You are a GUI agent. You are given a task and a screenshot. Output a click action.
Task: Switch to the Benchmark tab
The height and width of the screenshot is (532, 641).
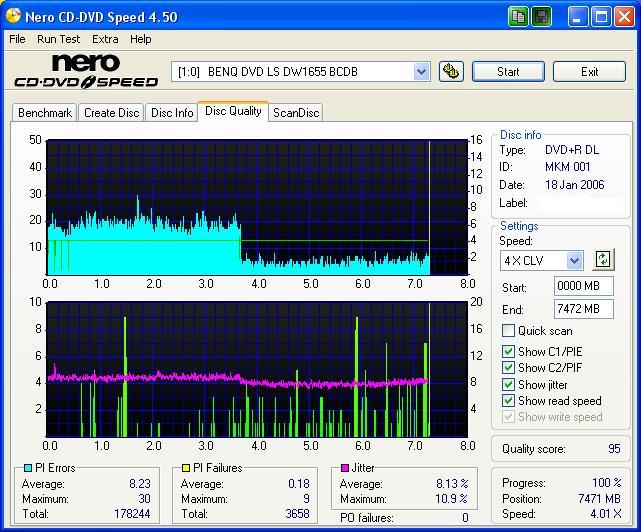pyautogui.click(x=45, y=113)
